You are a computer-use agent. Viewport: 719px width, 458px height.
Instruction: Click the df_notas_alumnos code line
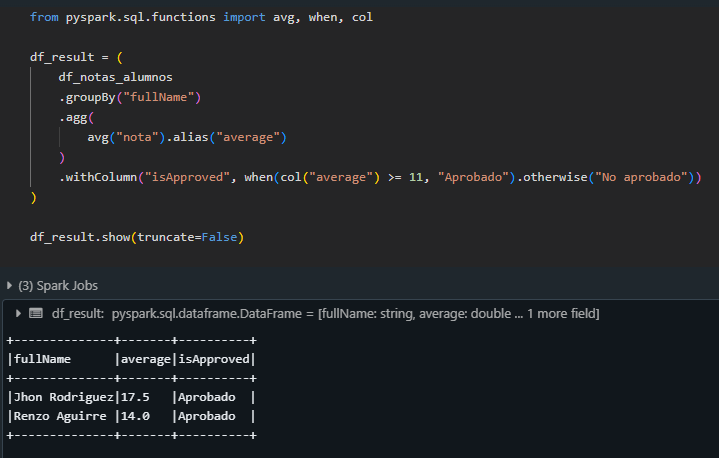pos(116,77)
